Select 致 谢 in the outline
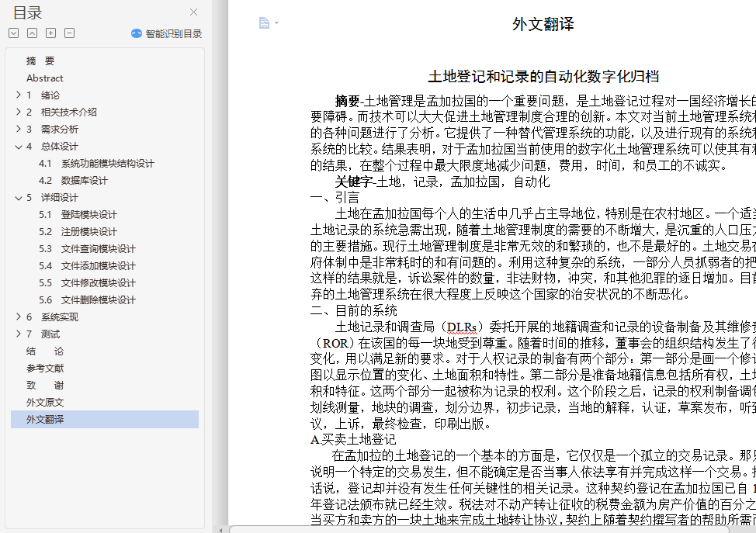Screen dimensions: 756x533 [x=45, y=385]
